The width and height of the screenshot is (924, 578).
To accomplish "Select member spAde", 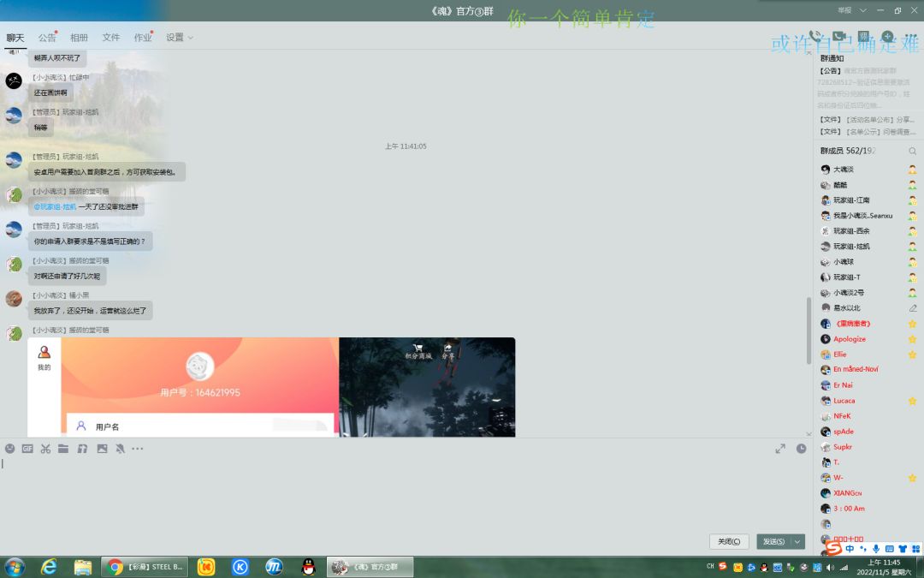I will [x=868, y=432].
